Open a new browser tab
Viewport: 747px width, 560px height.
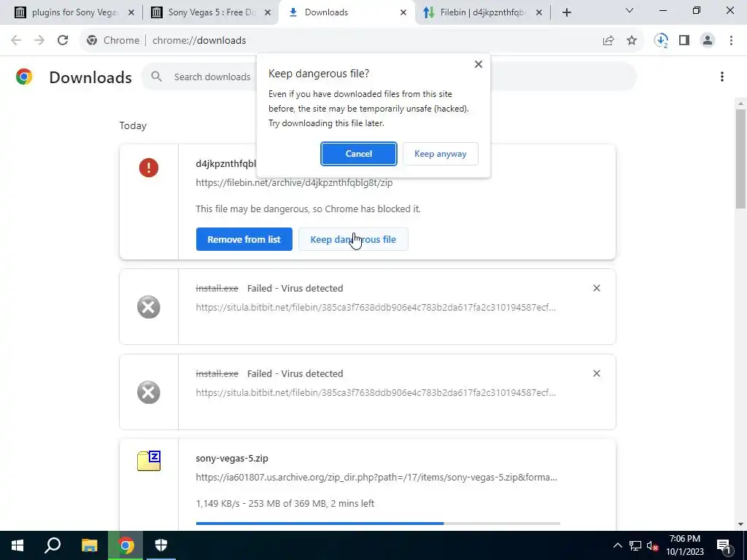pyautogui.click(x=566, y=12)
